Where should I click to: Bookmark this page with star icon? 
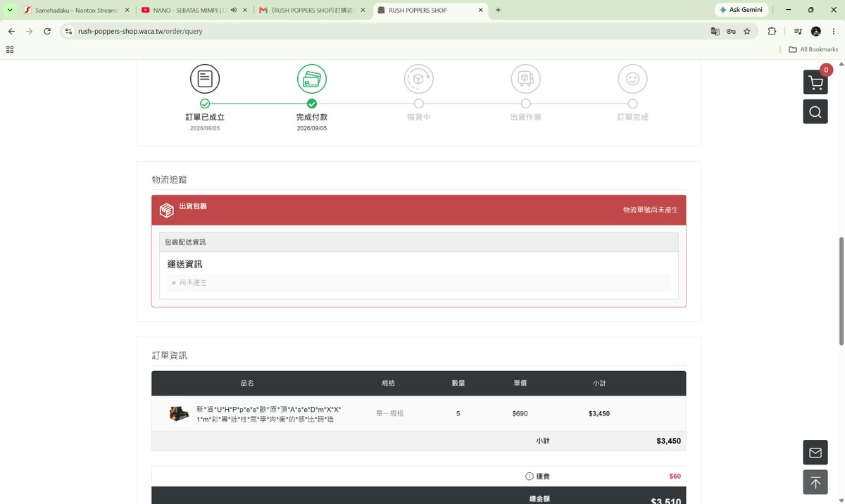(x=747, y=31)
